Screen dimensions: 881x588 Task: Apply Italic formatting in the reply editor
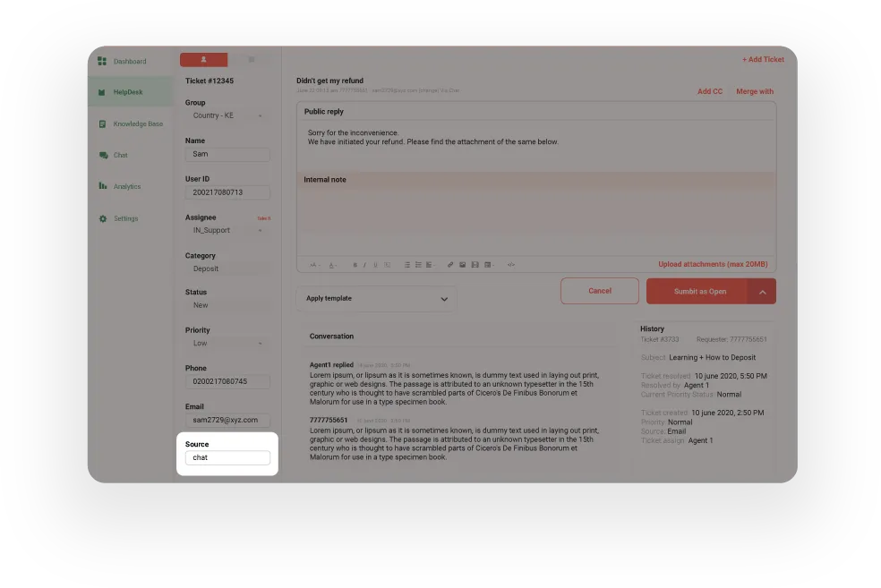click(x=364, y=264)
